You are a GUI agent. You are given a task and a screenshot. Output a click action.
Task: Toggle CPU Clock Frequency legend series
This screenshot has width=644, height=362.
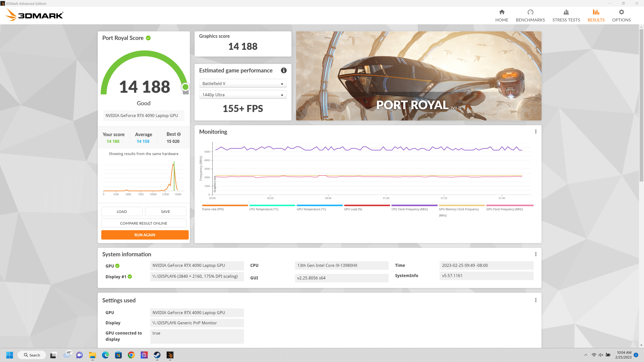pyautogui.click(x=410, y=209)
